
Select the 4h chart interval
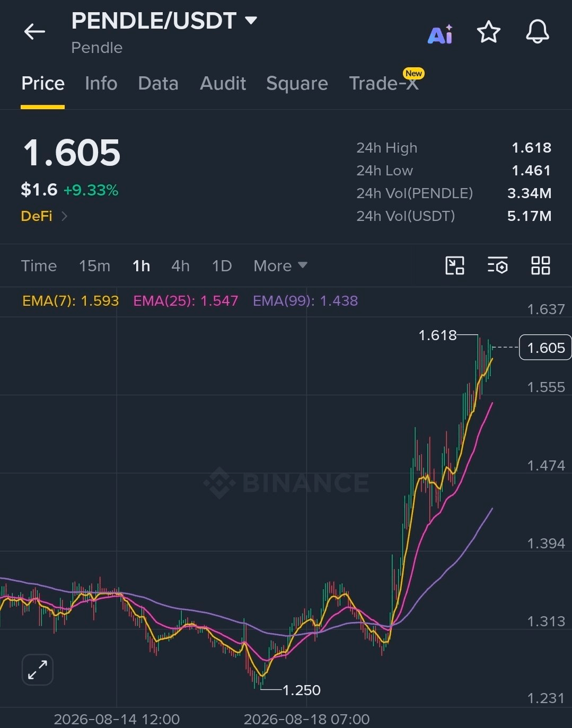tap(180, 265)
